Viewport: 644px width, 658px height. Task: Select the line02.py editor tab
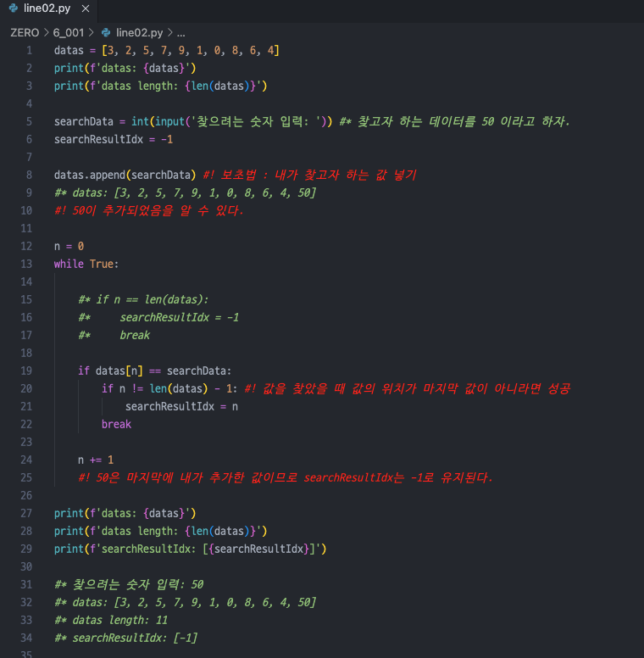click(48, 9)
